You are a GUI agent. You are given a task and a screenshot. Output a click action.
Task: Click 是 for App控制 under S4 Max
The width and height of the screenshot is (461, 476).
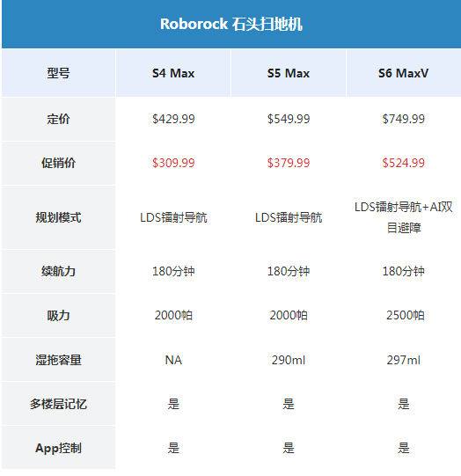[173, 448]
